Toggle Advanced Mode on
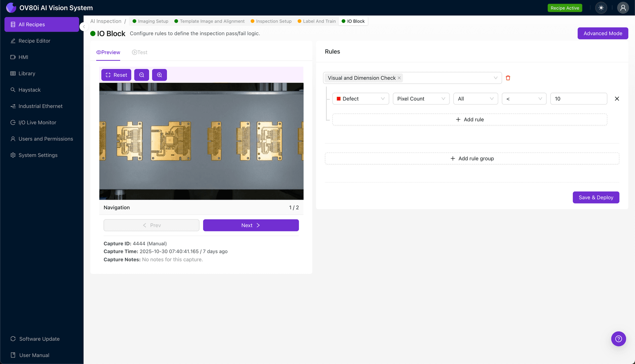The width and height of the screenshot is (635, 364). click(x=603, y=33)
